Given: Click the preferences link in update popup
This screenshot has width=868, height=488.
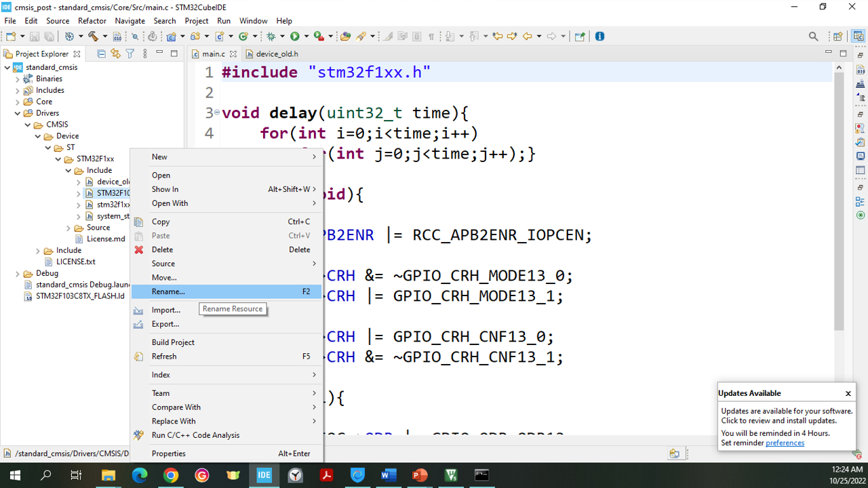Looking at the screenshot, I should [x=785, y=443].
